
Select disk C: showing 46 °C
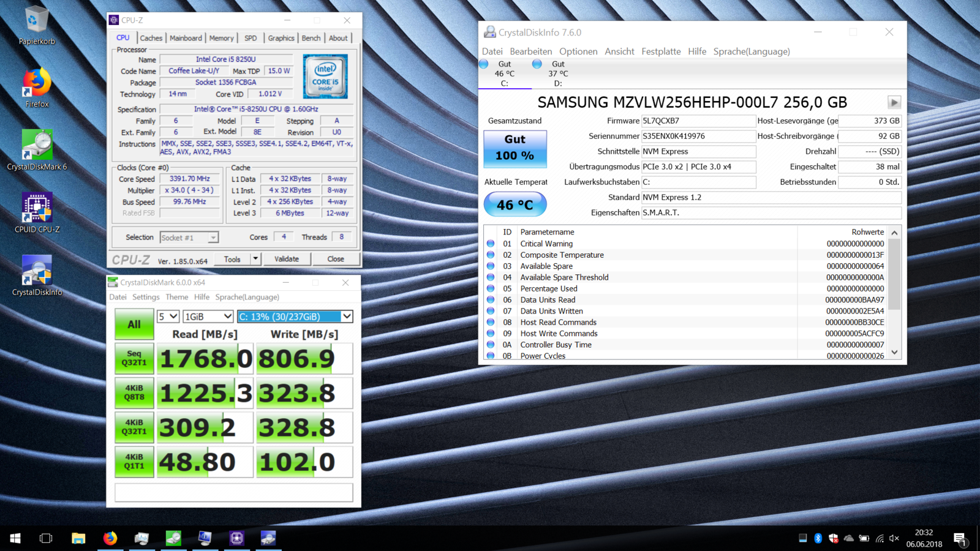[x=504, y=73]
